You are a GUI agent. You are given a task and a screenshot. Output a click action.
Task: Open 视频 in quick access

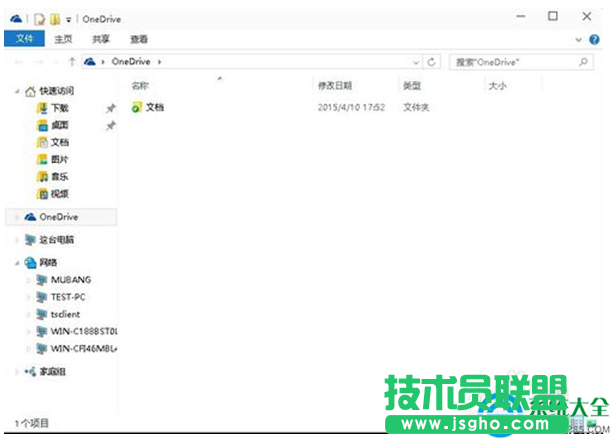click(x=60, y=194)
